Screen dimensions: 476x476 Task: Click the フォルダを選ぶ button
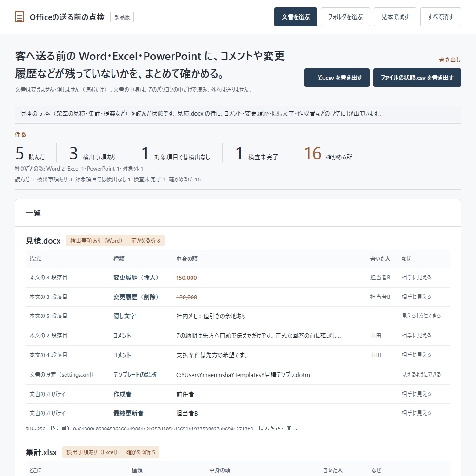click(345, 17)
